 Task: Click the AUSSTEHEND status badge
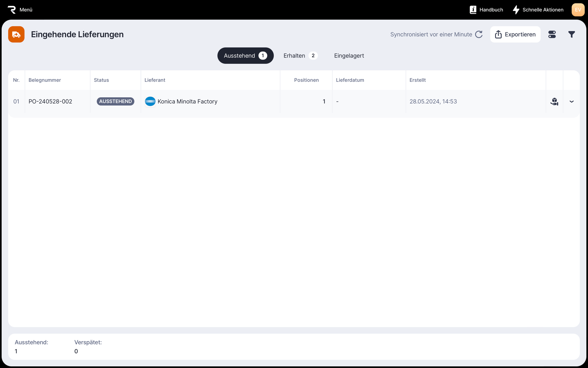coord(115,101)
